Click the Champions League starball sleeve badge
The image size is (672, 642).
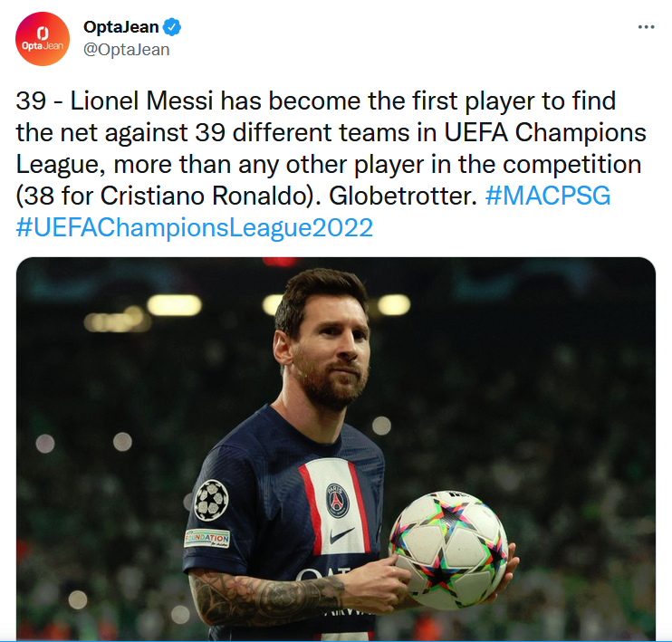(211, 500)
